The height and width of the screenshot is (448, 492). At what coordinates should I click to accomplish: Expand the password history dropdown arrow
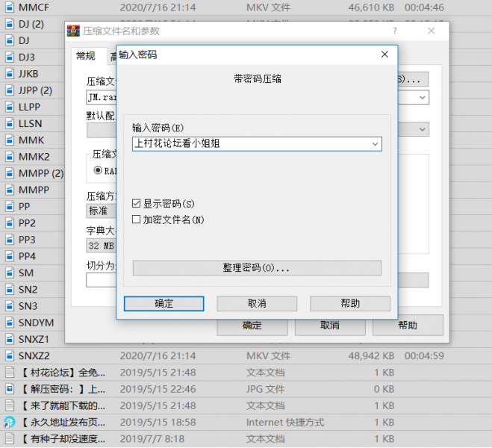(375, 144)
